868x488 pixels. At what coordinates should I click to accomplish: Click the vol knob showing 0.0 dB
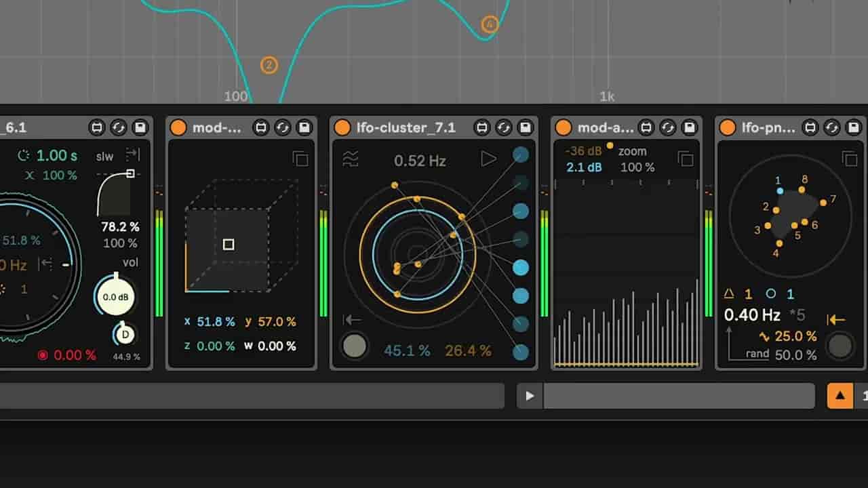[115, 297]
